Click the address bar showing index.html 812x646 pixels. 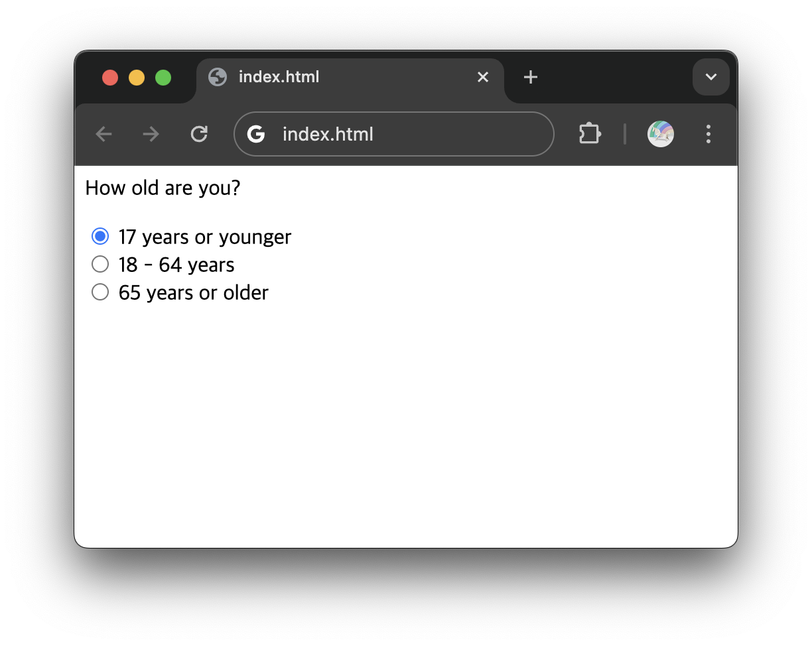[394, 134]
